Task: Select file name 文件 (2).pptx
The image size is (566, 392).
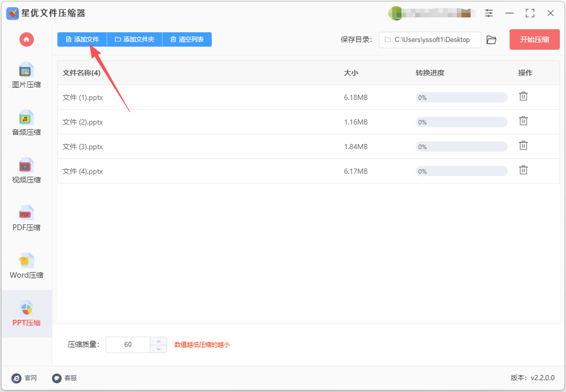Action: pos(83,122)
